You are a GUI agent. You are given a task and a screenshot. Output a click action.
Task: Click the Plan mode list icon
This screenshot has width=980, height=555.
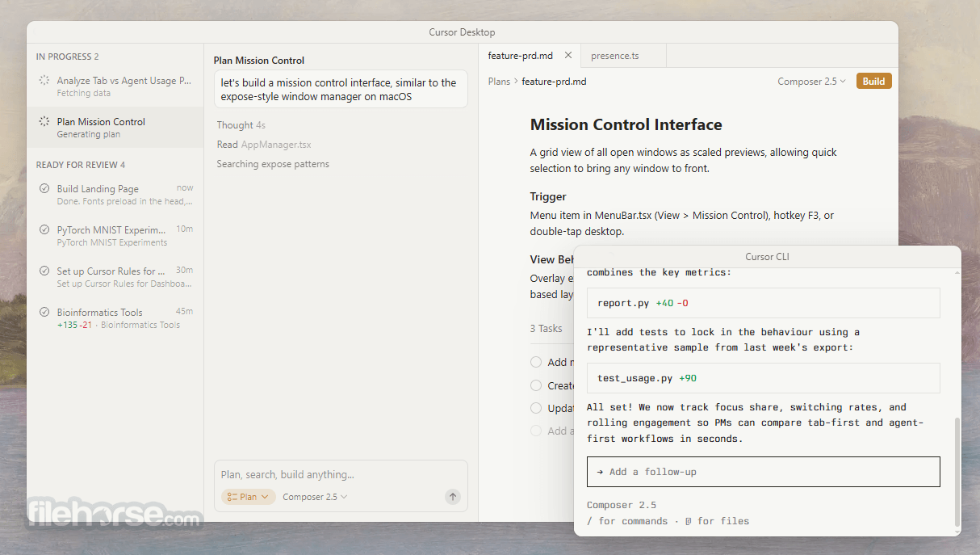click(232, 498)
